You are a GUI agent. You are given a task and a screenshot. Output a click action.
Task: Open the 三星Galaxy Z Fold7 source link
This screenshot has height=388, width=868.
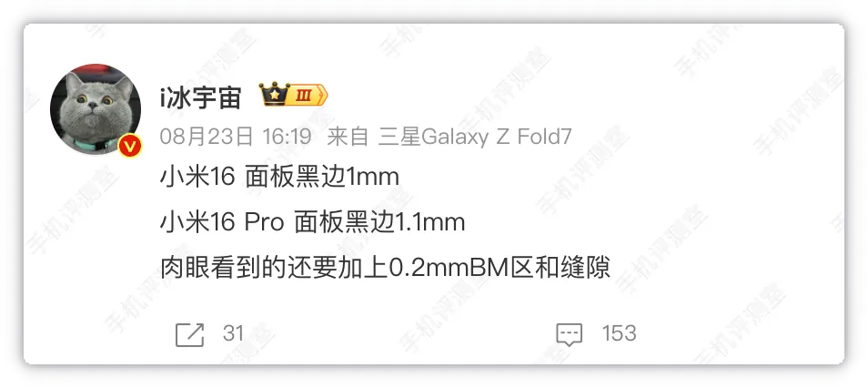[x=475, y=137]
